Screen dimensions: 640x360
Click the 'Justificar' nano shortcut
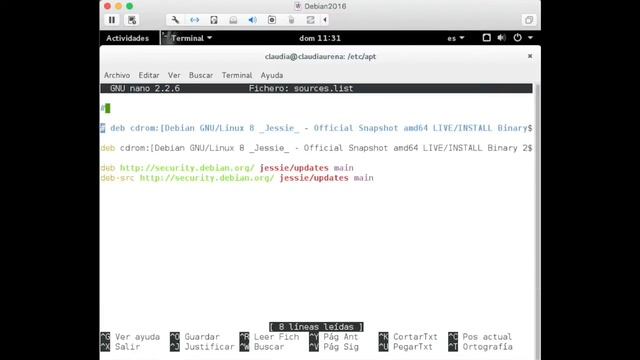tap(202, 347)
